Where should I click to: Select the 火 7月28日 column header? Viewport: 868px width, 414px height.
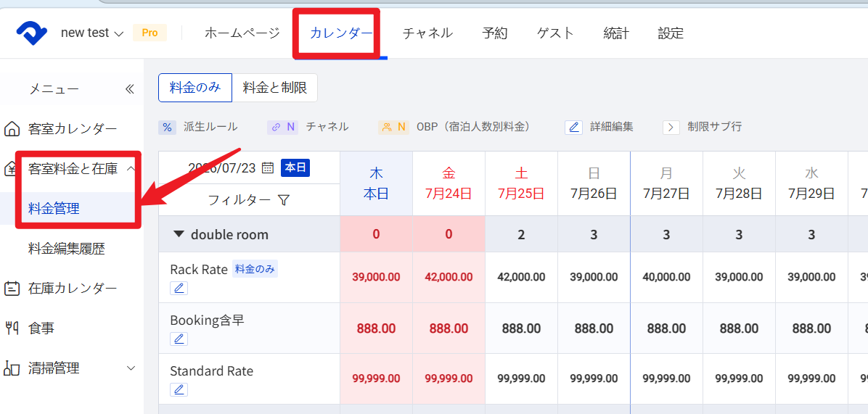coord(739,183)
